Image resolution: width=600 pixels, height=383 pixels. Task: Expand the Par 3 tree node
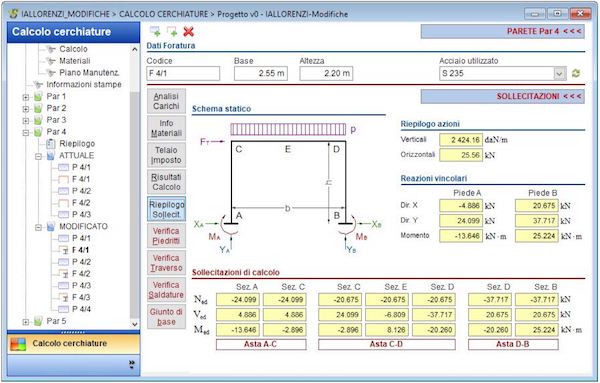point(26,121)
